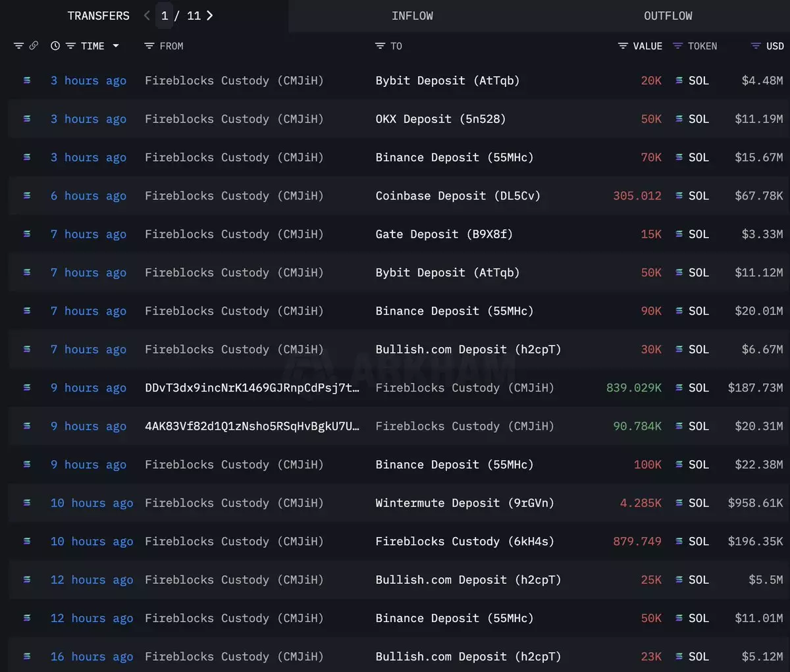This screenshot has width=790, height=672.
Task: Open Wintermute Deposit (9rGVn) address
Action: pyautogui.click(x=465, y=503)
